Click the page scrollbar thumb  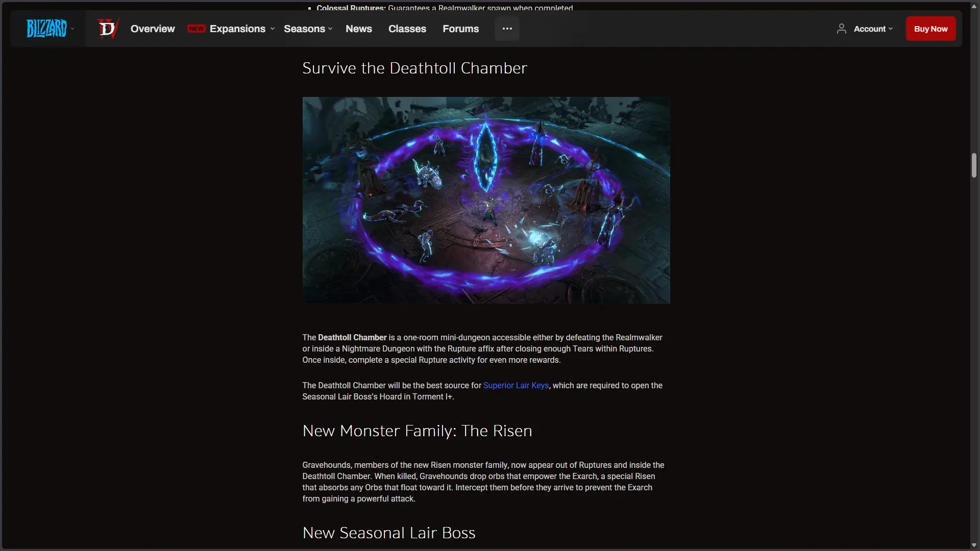(x=974, y=165)
